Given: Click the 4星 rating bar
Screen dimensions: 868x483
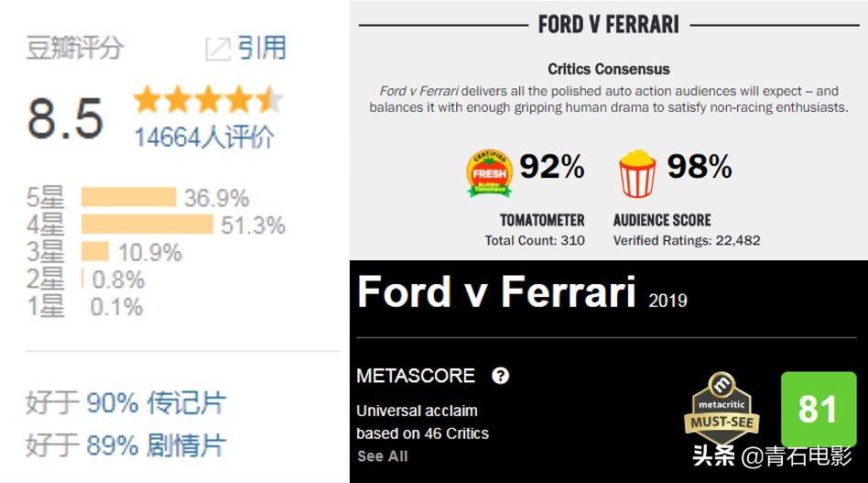Looking at the screenshot, I should click(146, 225).
